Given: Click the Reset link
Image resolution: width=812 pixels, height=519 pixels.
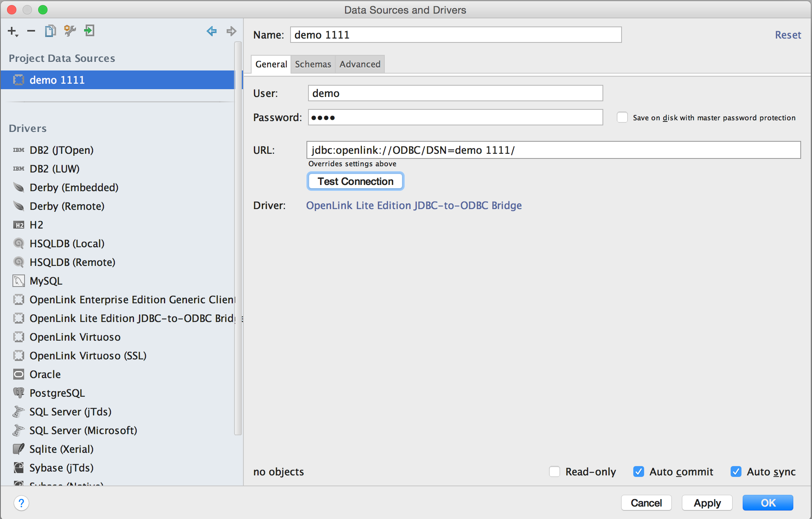Looking at the screenshot, I should click(x=788, y=35).
